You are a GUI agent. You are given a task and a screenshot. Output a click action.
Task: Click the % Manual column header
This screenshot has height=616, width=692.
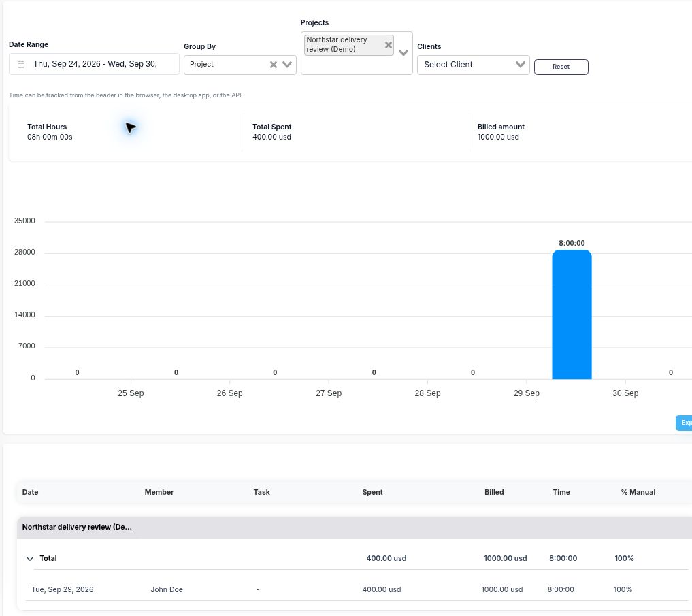pos(638,492)
